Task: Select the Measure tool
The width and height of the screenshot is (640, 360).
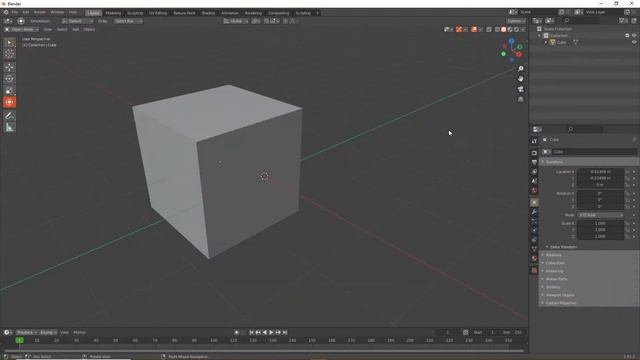Action: 9,128
